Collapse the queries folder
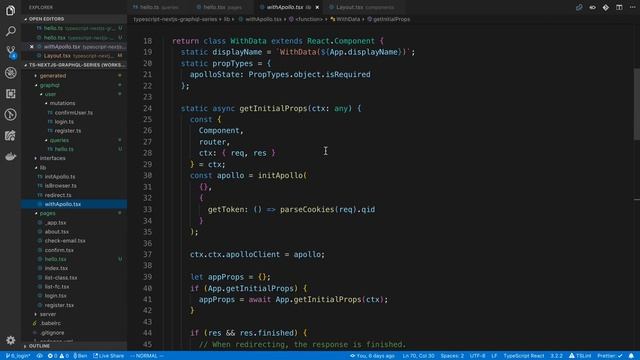640x360 pixels. pyautogui.click(x=74, y=140)
